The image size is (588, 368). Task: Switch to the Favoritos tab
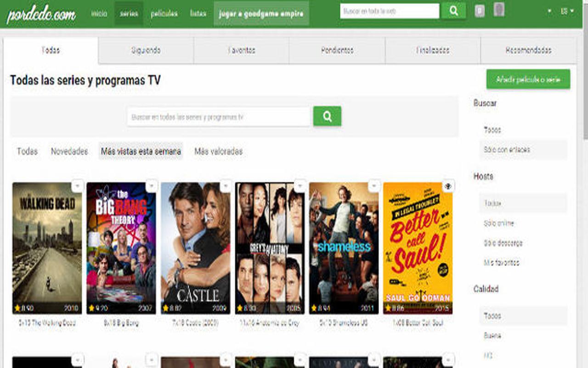241,51
